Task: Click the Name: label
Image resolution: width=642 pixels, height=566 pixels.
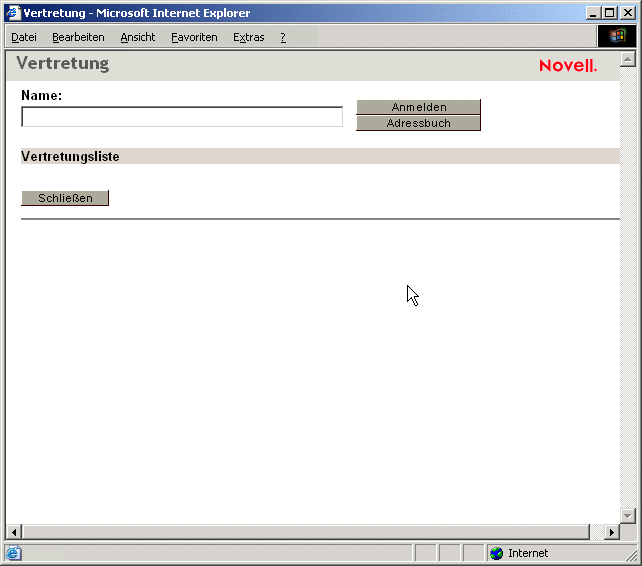Action: [41, 95]
